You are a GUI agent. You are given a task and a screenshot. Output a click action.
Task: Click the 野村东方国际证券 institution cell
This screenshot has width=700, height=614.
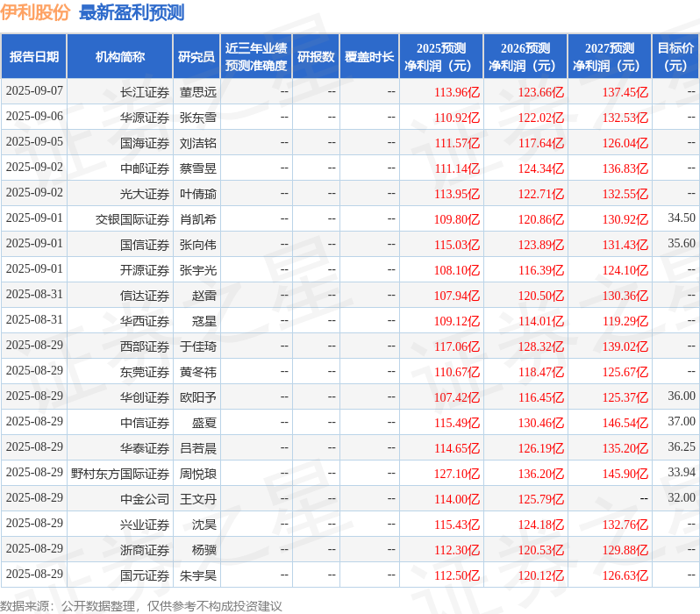tap(120, 475)
